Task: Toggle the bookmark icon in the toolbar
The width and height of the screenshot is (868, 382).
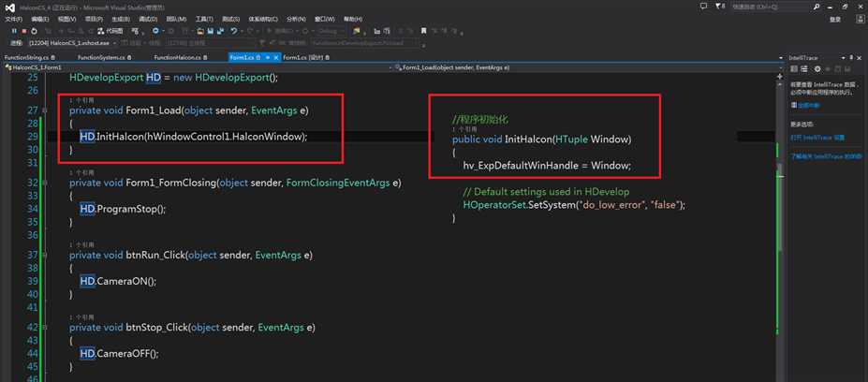Action: click(x=423, y=31)
